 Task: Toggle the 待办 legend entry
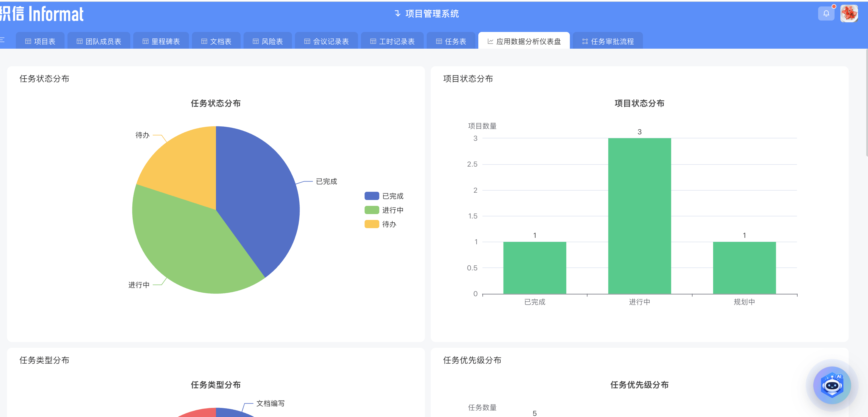pos(380,224)
